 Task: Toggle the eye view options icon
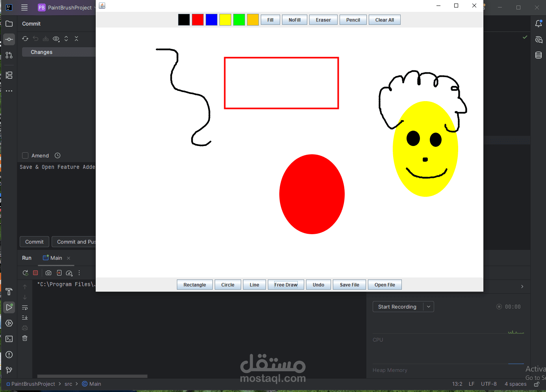tap(56, 39)
